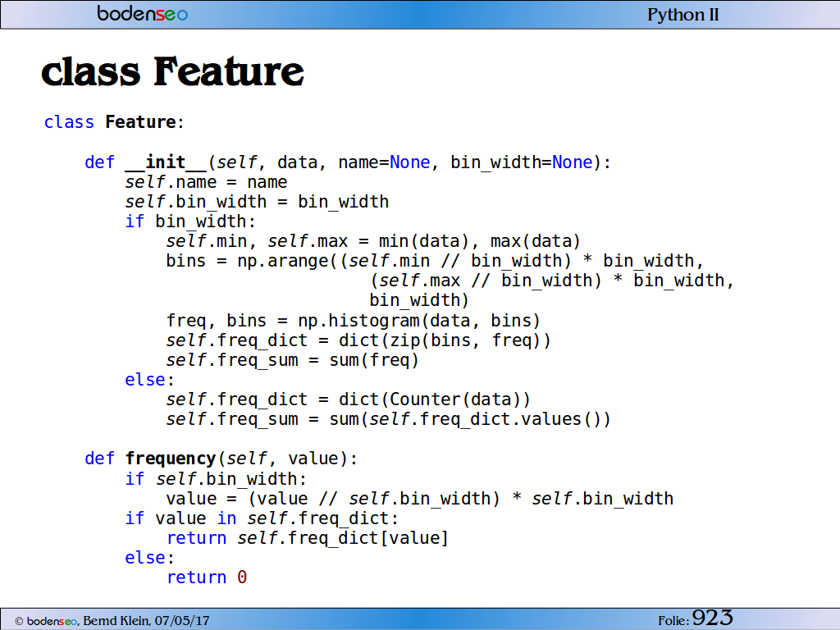Click the line 'self.bin_width = bin_width'
The height and width of the screenshot is (630, 840).
click(x=257, y=202)
